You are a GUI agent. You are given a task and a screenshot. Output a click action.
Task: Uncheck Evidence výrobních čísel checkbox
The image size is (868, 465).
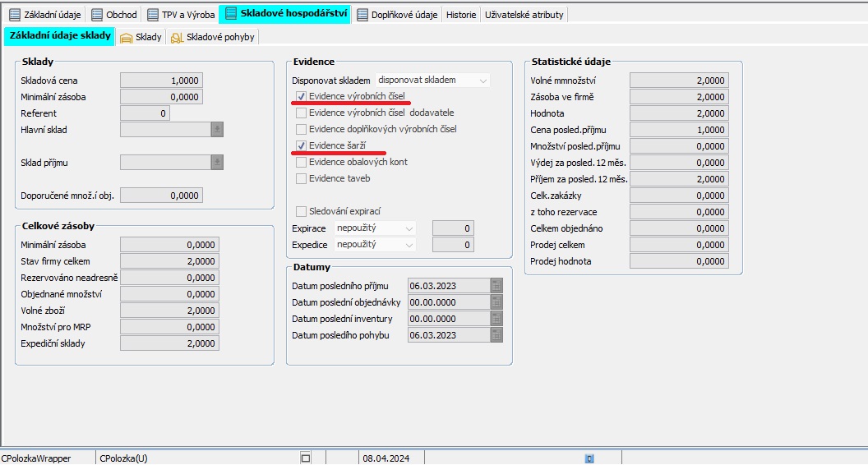pos(301,97)
